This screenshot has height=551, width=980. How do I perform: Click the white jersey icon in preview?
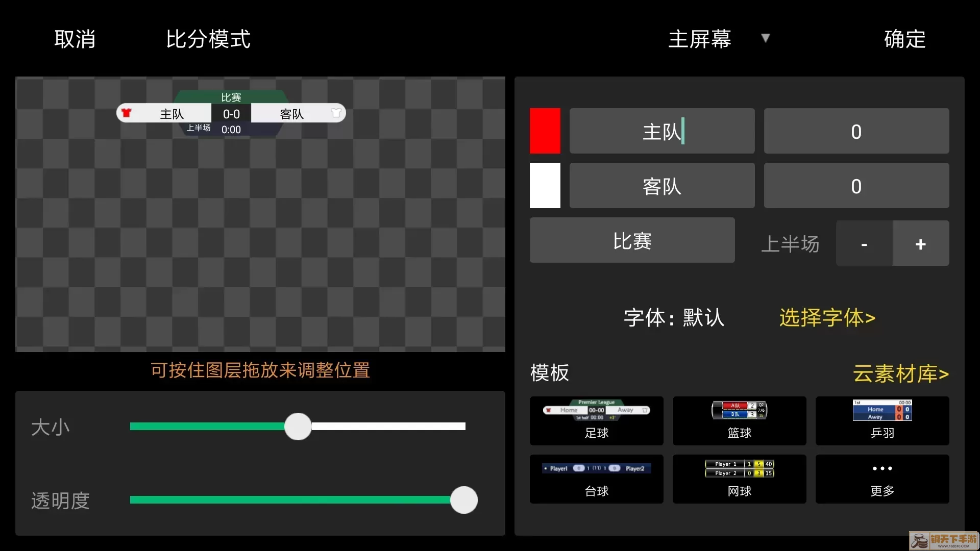click(x=336, y=113)
